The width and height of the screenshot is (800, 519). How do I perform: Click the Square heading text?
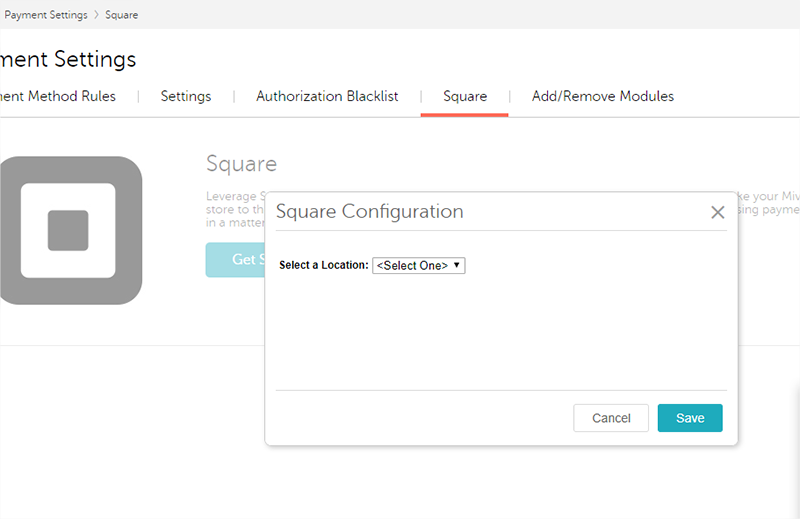click(241, 164)
